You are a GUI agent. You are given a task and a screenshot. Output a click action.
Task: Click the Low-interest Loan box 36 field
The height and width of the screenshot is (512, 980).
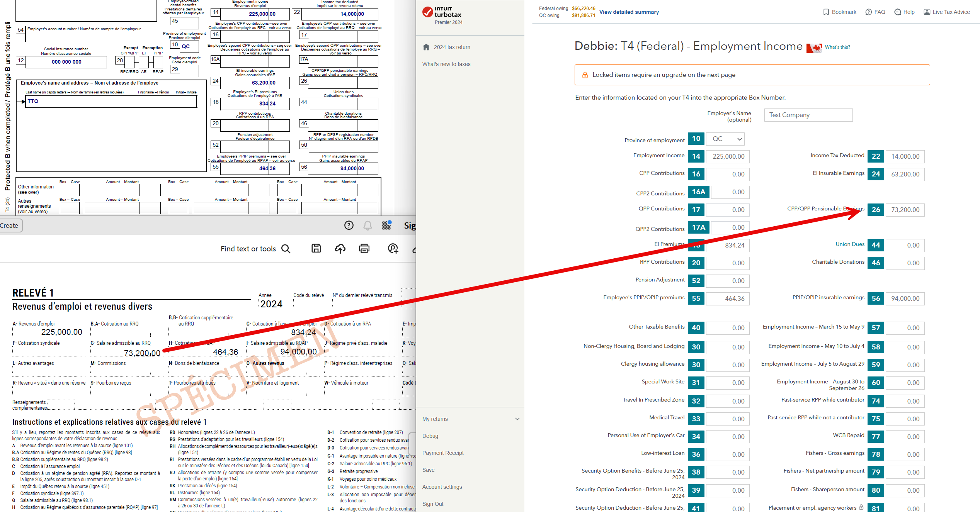click(x=728, y=454)
